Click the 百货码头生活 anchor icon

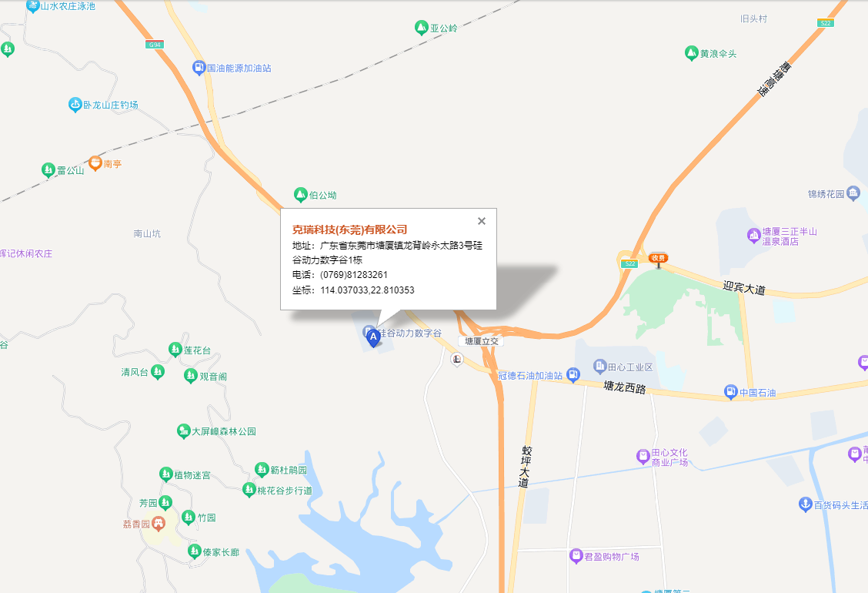click(806, 504)
